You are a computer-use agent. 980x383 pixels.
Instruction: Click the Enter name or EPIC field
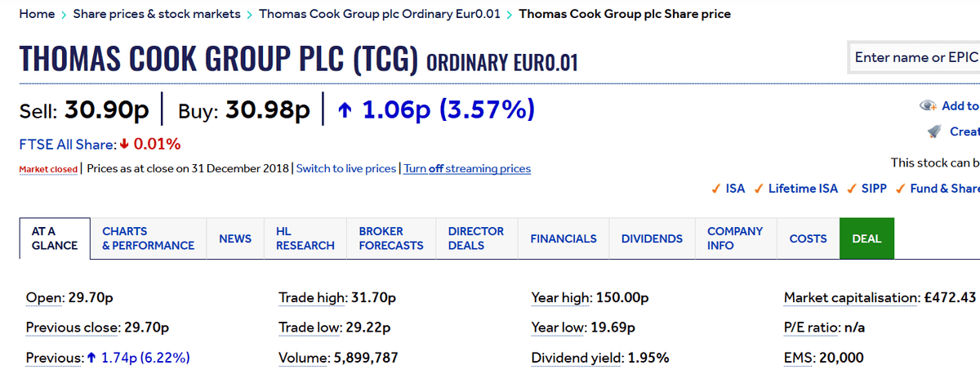click(x=915, y=57)
